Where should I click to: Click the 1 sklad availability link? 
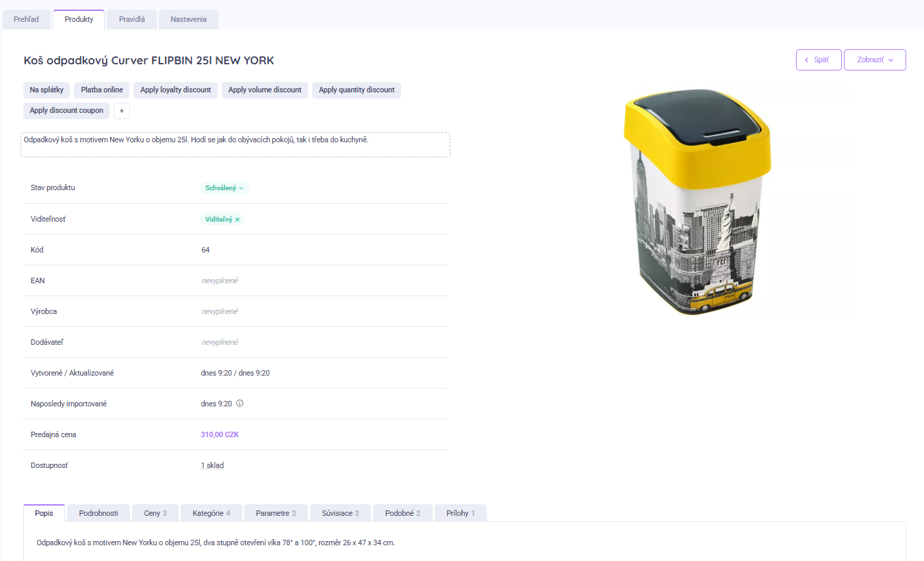click(212, 466)
